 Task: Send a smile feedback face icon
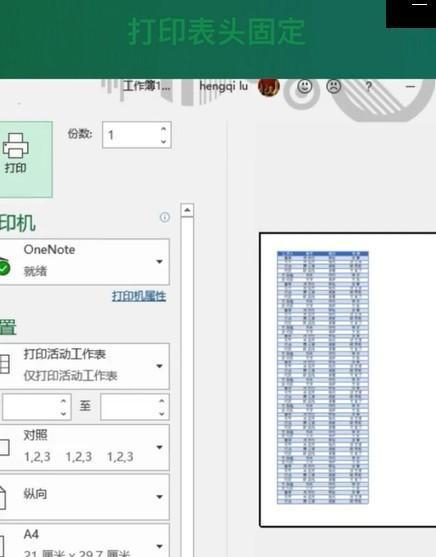pyautogui.click(x=305, y=86)
